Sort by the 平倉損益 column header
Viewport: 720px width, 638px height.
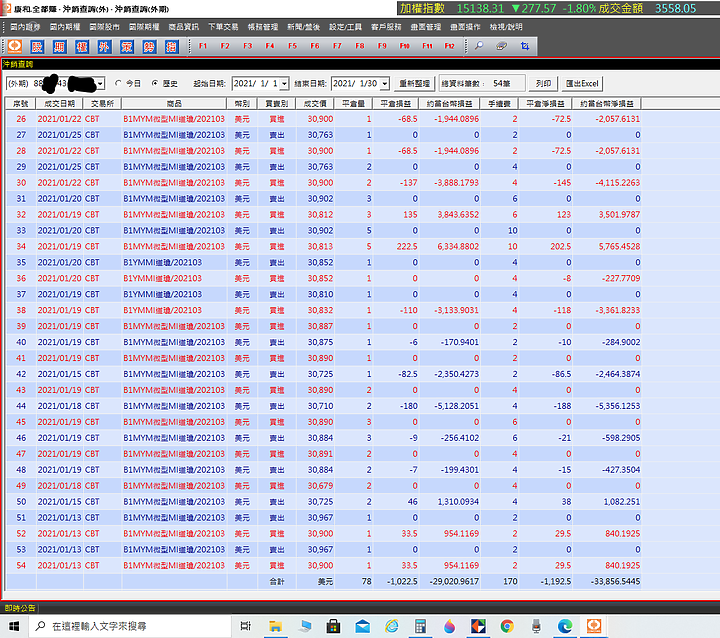click(395, 104)
